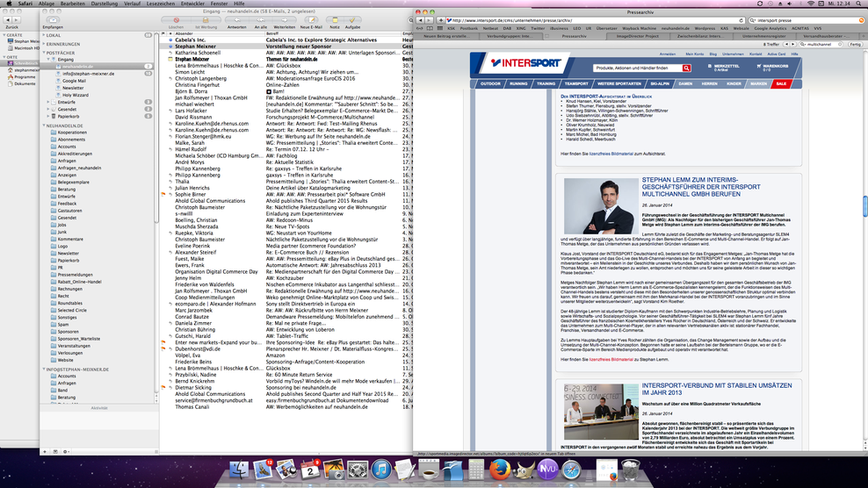
Task: Click OUTDOOR in Intersport navigation
Action: [x=490, y=83]
